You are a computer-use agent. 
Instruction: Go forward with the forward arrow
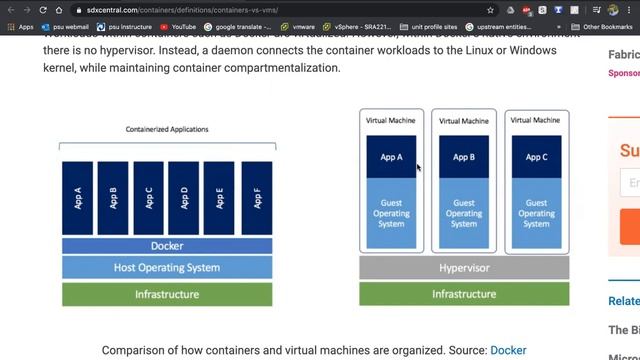pyautogui.click(x=27, y=10)
